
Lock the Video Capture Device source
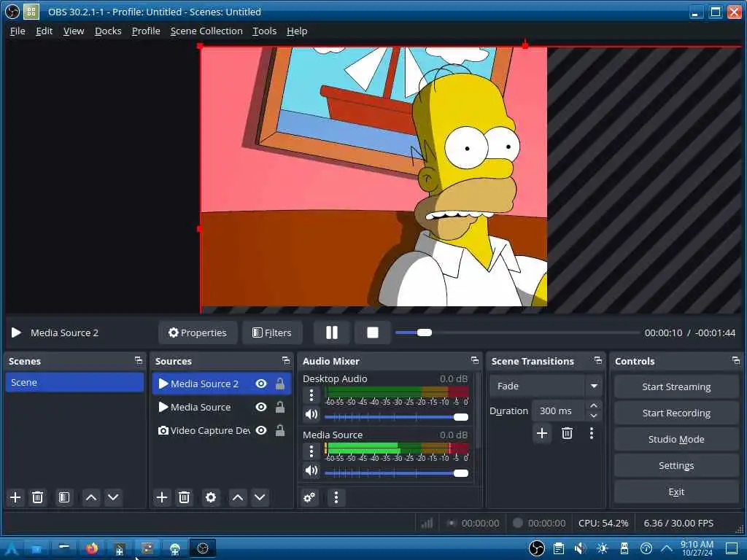click(x=280, y=430)
